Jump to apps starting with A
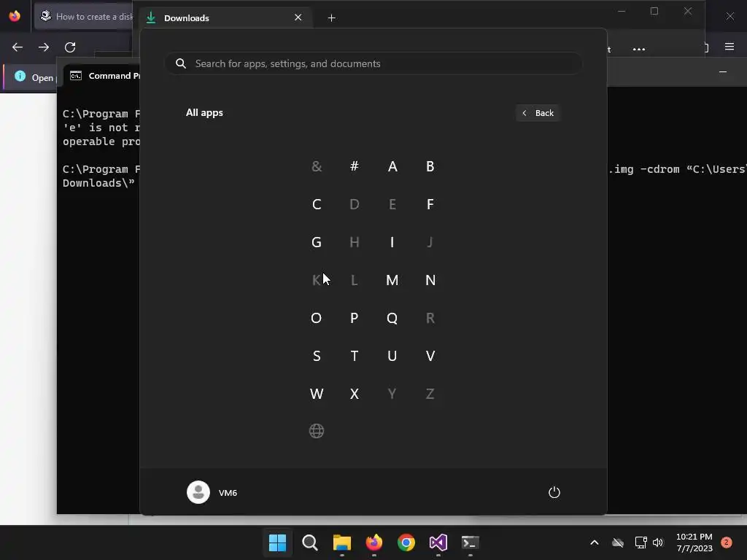Viewport: 747px width, 560px height. 392,166
